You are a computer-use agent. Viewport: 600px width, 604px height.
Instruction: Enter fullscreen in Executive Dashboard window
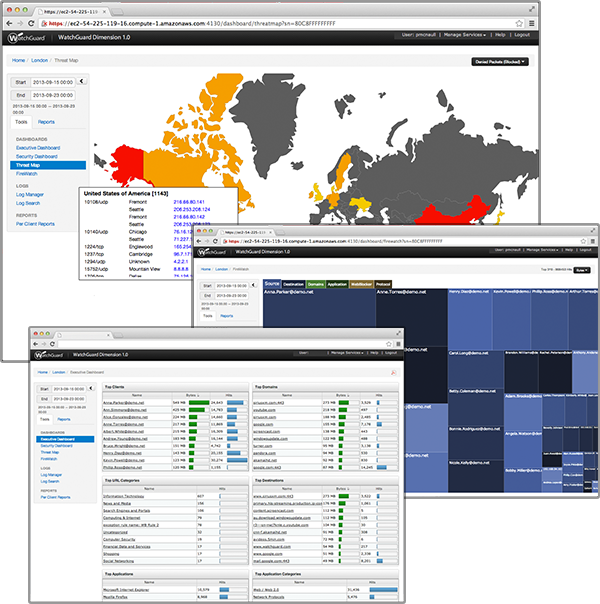pos(399,333)
